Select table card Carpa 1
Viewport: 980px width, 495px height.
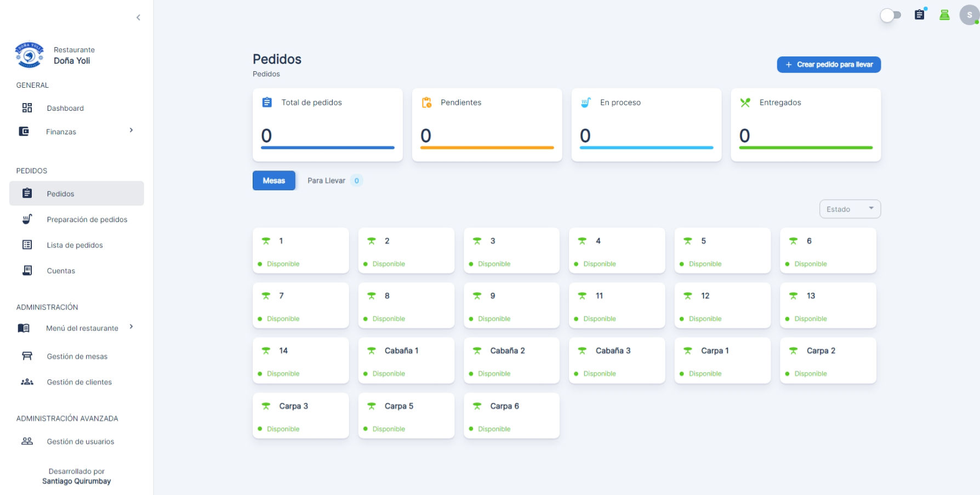(722, 360)
